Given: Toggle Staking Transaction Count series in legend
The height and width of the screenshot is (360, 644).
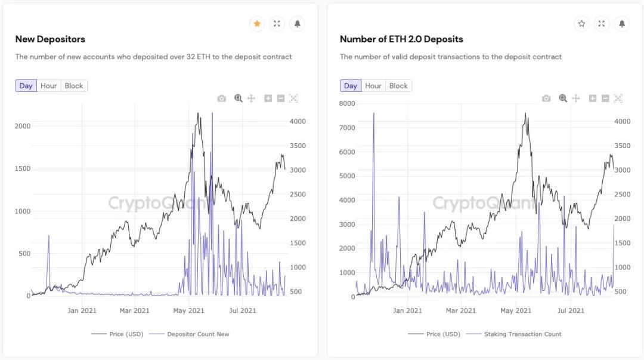Looking at the screenshot, I should pyautogui.click(x=514, y=334).
